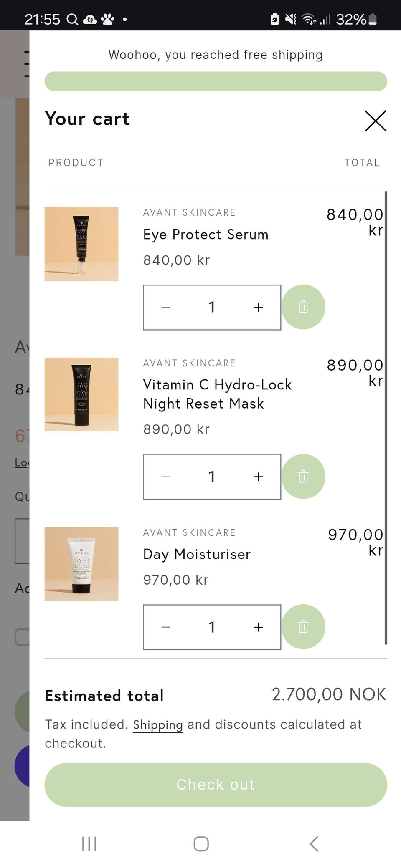Delete Vitamin C Hydro-Lock Night Reset Mask

pos(303,477)
